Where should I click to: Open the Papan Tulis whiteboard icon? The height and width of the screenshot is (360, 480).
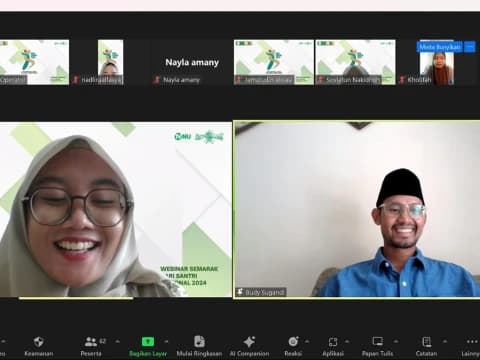[x=378, y=341]
